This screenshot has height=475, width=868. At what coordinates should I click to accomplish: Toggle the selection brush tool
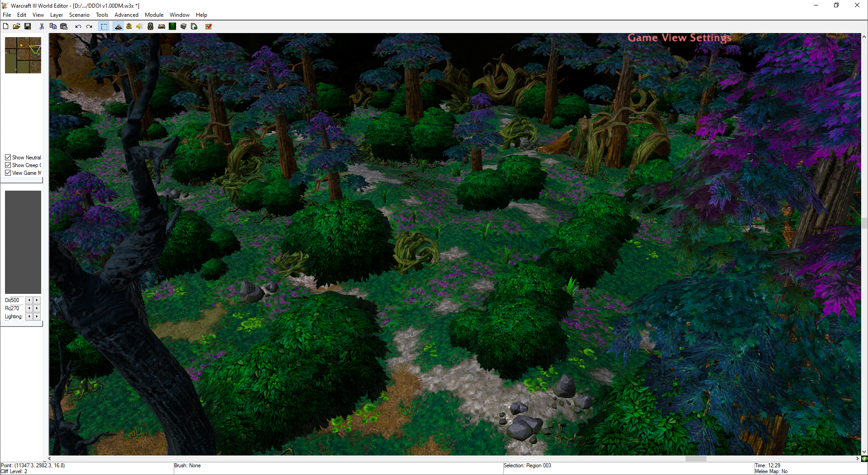coord(104,26)
